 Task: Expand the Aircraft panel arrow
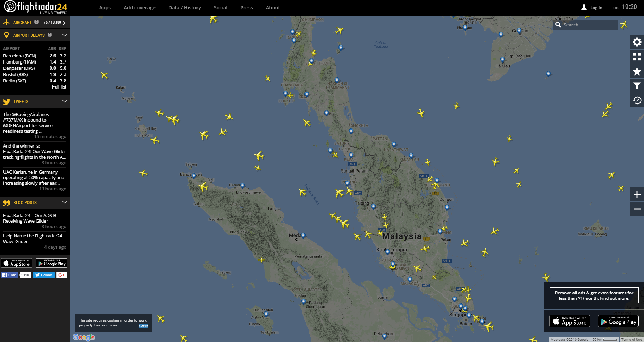[x=64, y=23]
